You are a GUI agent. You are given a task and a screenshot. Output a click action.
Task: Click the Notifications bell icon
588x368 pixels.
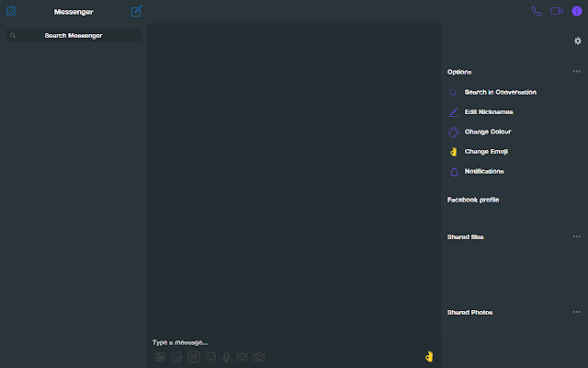tap(454, 172)
